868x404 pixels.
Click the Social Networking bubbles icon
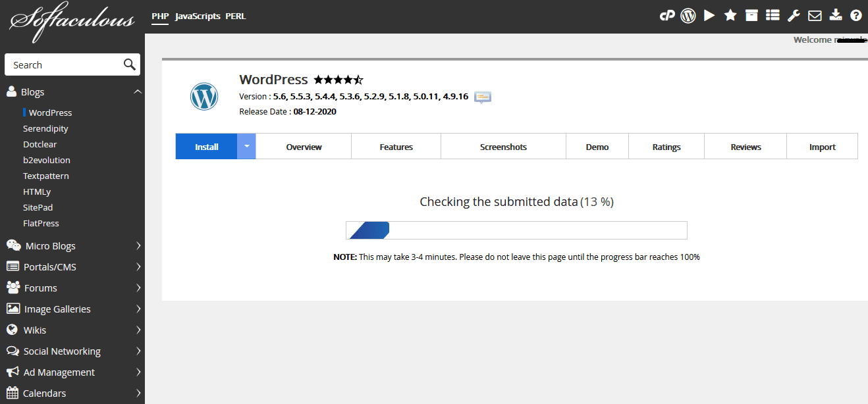pos(13,351)
